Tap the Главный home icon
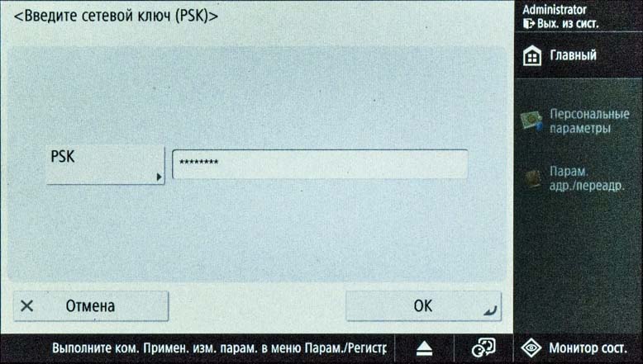The height and width of the screenshot is (364, 643). click(x=532, y=55)
